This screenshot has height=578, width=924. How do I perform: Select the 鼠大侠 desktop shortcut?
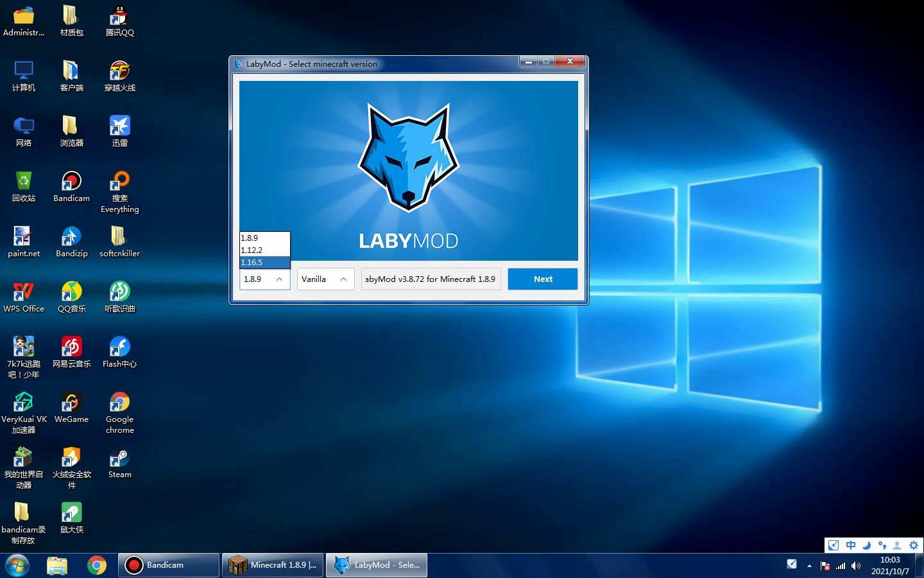click(71, 518)
